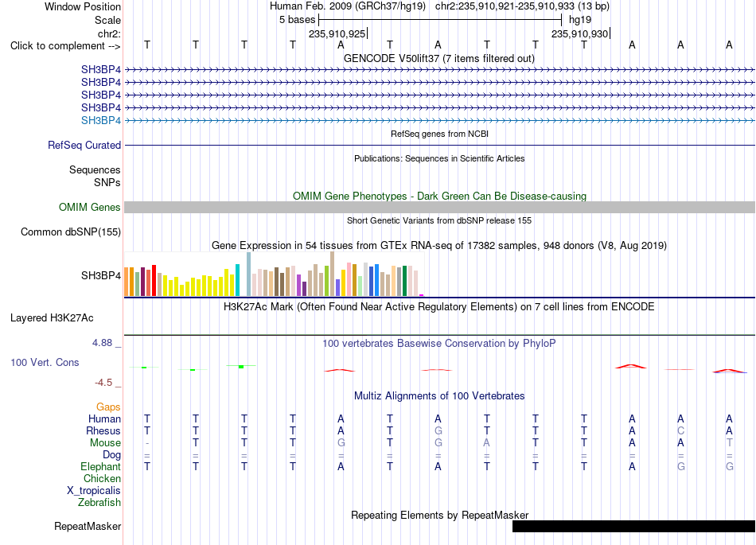Image resolution: width=756 pixels, height=545 pixels.
Task: Click the 'chr2:' ruler label
Action: 109,33
